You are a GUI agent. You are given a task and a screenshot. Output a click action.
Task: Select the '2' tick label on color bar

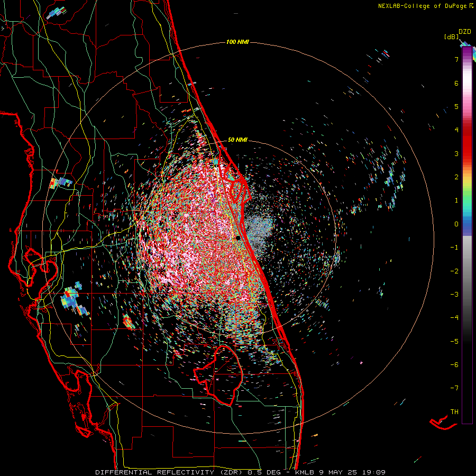(456, 177)
